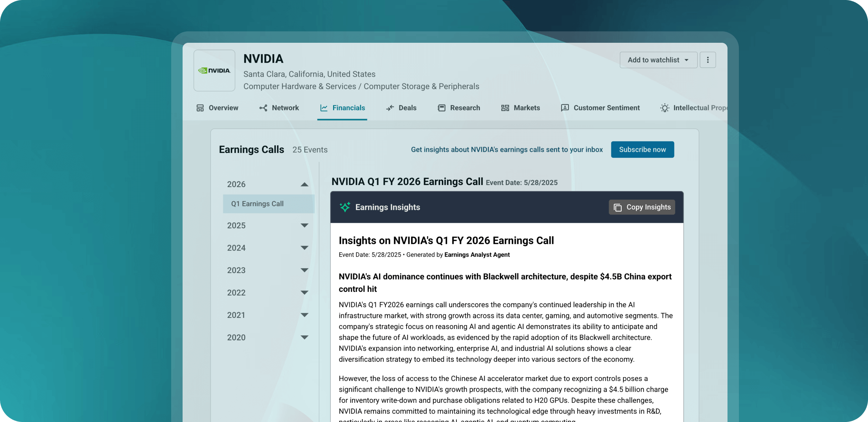This screenshot has height=422, width=868.
Task: Click the Markets tab dashboard icon
Action: (x=505, y=108)
